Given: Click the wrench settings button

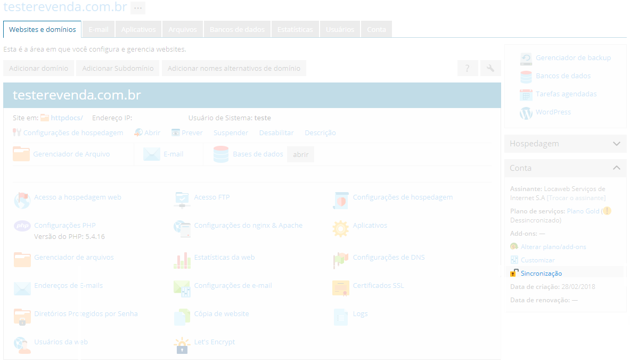Looking at the screenshot, I should (490, 68).
